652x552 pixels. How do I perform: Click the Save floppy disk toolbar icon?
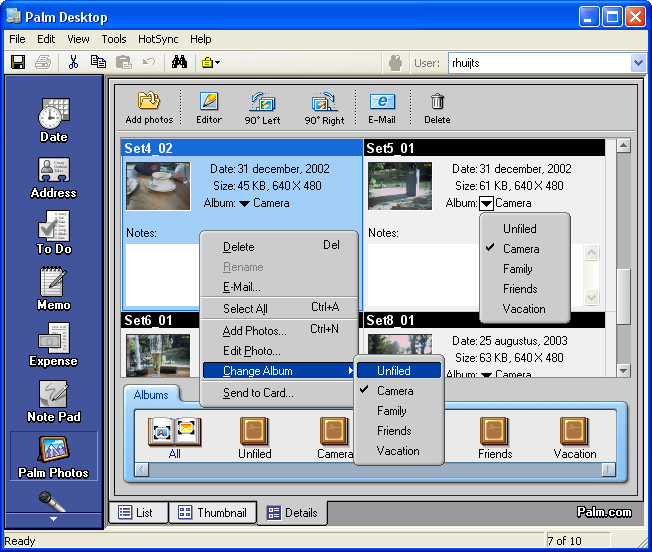click(18, 62)
